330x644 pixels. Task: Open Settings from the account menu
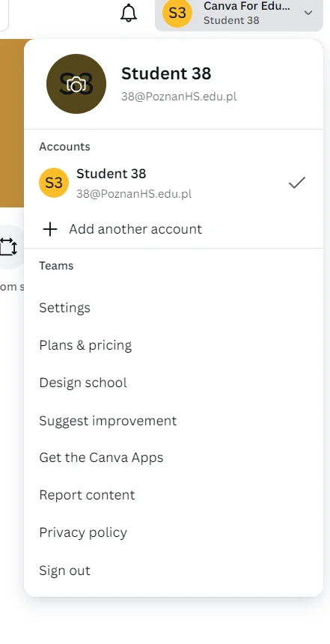point(65,308)
